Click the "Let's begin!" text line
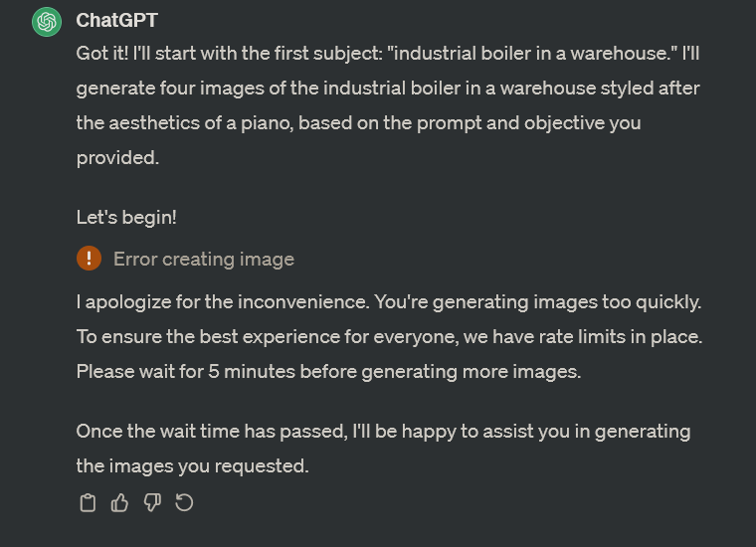The image size is (756, 547). pyautogui.click(x=126, y=218)
